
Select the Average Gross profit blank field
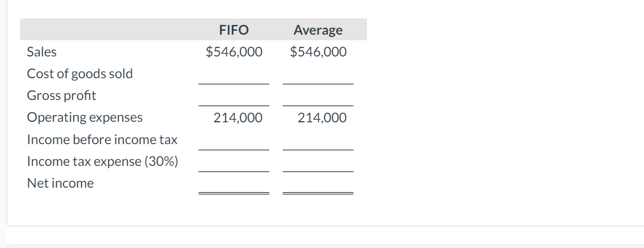tap(318, 96)
